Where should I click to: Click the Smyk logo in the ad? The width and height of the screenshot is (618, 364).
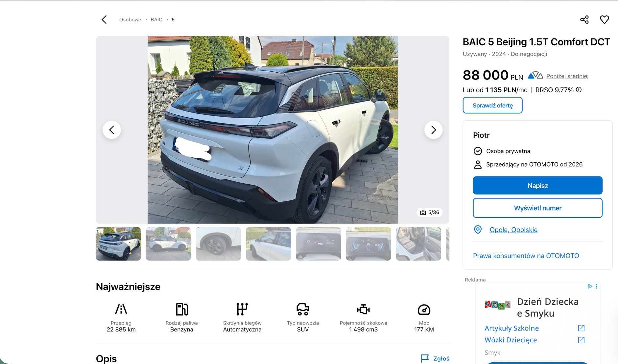coord(497,305)
